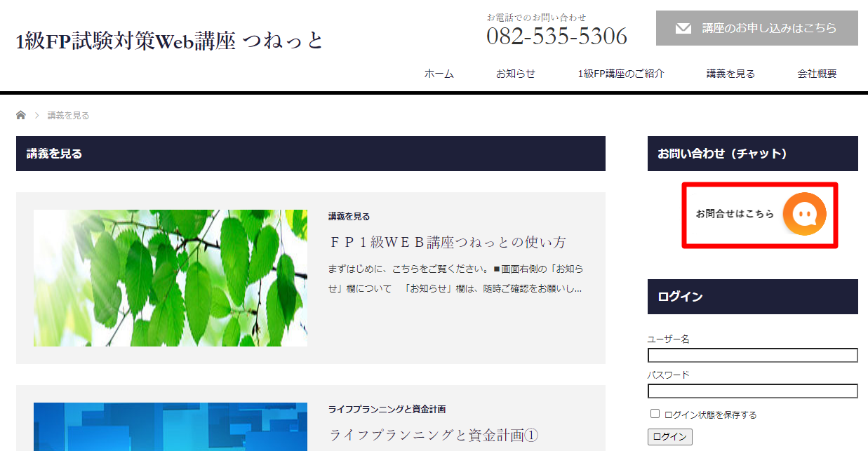Select お知らせ in the navigation bar

click(x=515, y=74)
